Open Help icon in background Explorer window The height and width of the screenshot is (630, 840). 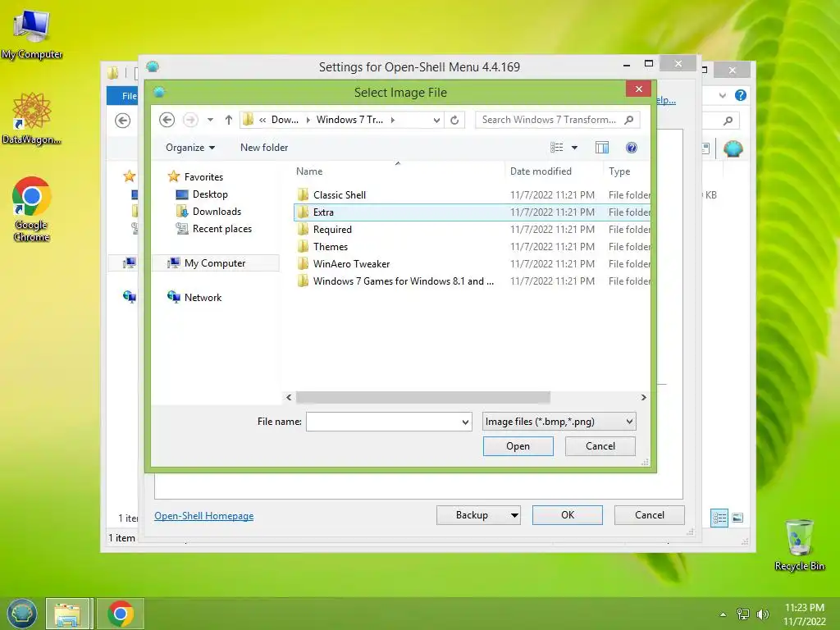[741, 95]
